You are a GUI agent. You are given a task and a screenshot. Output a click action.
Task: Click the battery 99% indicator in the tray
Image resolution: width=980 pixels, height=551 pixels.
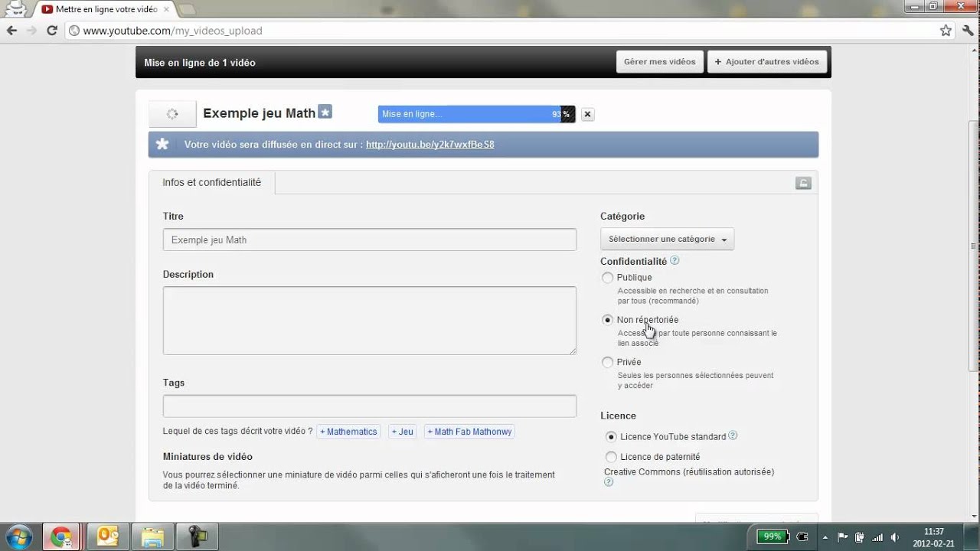(x=772, y=536)
